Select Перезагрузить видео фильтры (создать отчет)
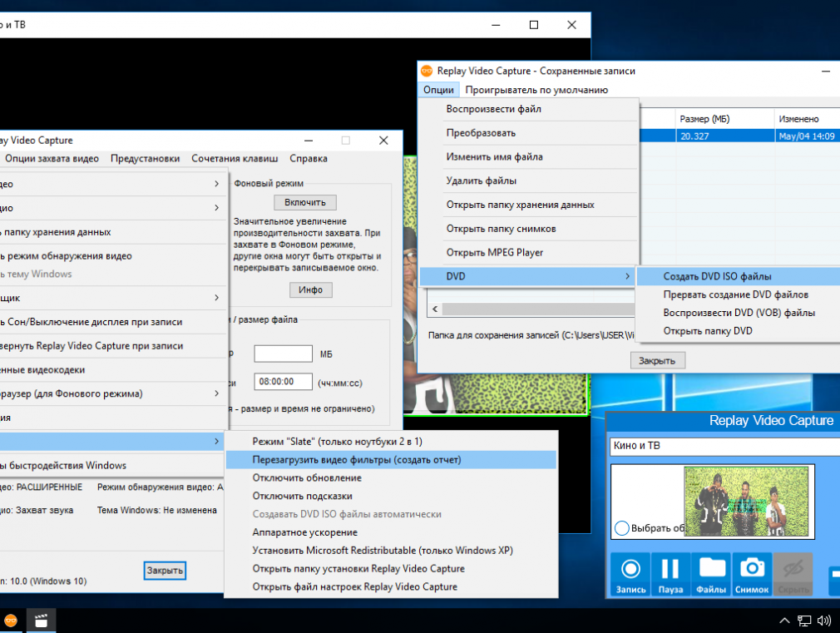Screen dimensions: 840x633 [391, 460]
